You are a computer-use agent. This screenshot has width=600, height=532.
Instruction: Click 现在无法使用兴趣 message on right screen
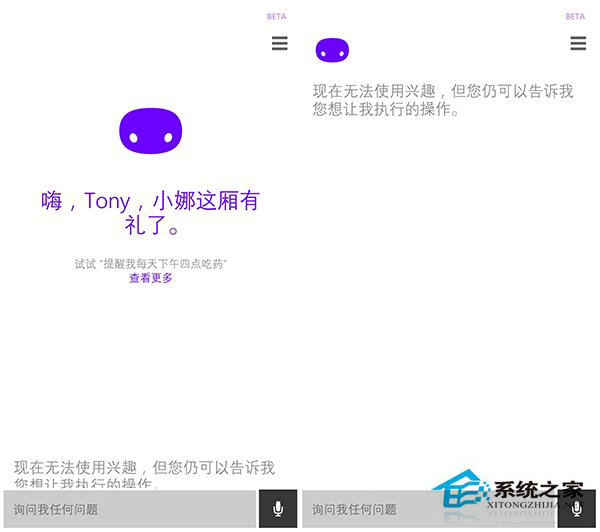(x=443, y=100)
